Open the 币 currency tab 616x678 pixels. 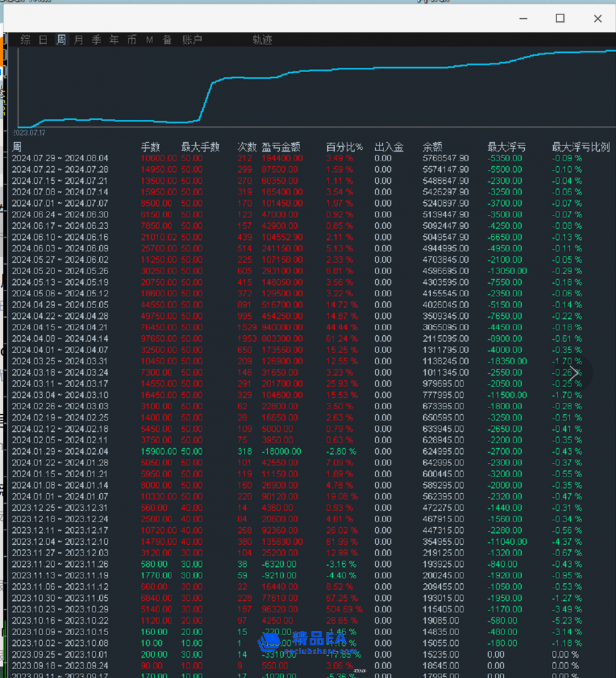(x=131, y=40)
